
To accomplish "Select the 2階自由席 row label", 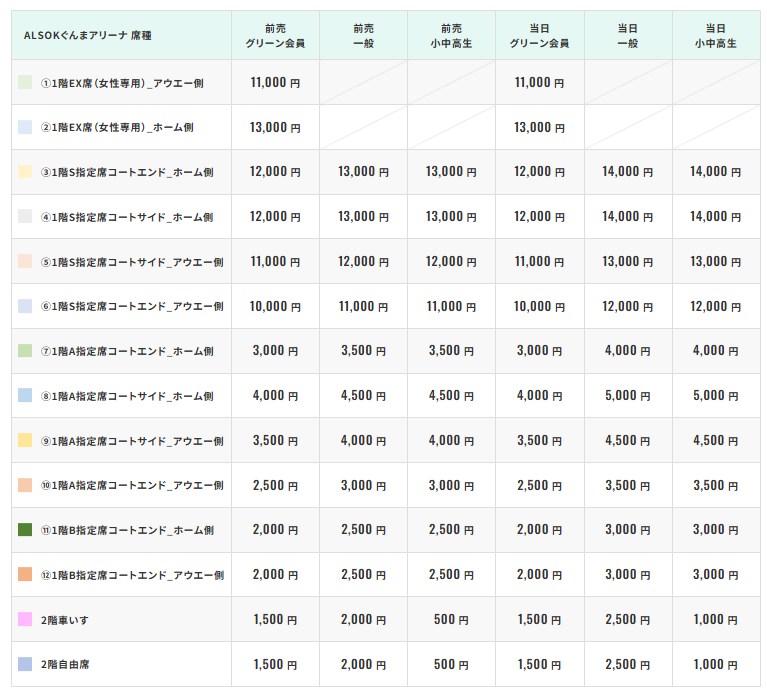I will point(65,664).
